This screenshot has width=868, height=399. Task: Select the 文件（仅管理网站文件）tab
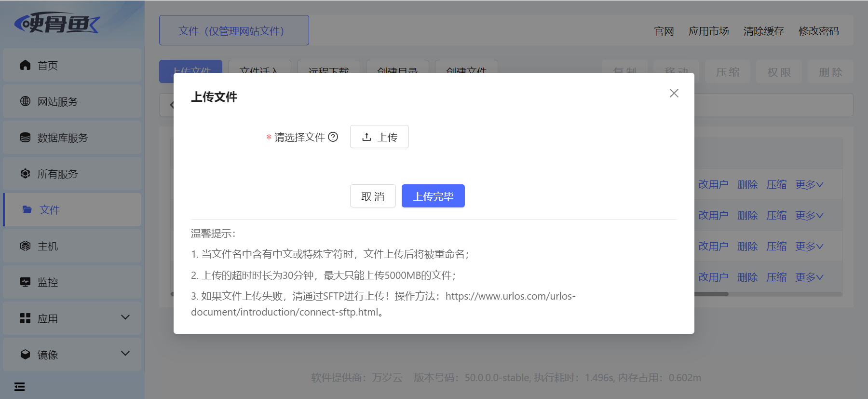pos(234,30)
